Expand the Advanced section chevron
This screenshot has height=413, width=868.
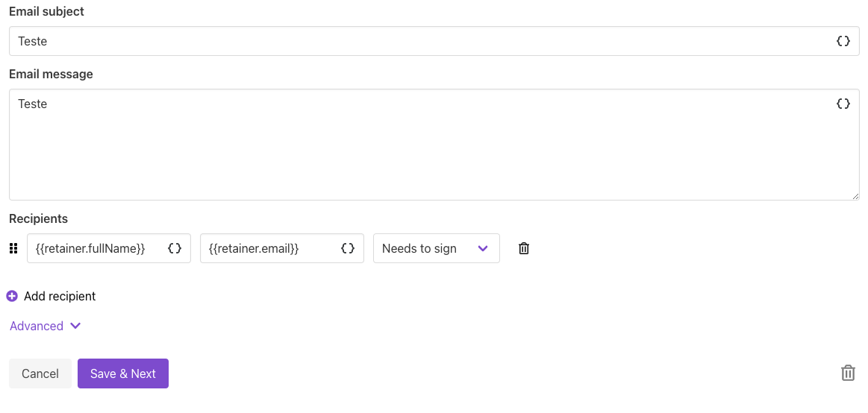coord(75,326)
